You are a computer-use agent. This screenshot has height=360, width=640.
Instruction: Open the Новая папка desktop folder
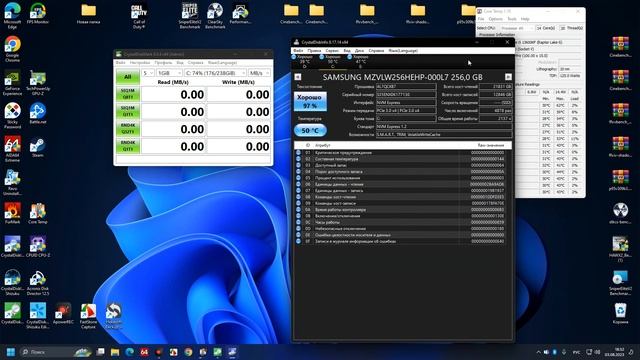(x=88, y=13)
